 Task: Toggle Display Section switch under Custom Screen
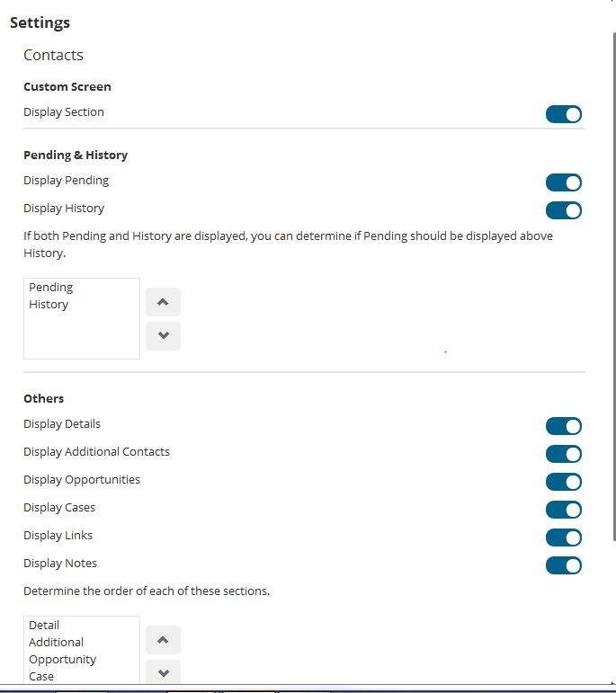coord(564,114)
